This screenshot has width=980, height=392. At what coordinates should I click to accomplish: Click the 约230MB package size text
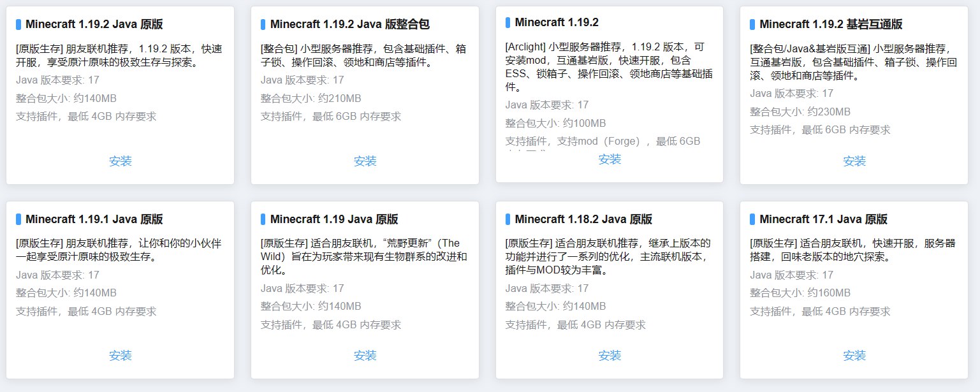tap(800, 112)
